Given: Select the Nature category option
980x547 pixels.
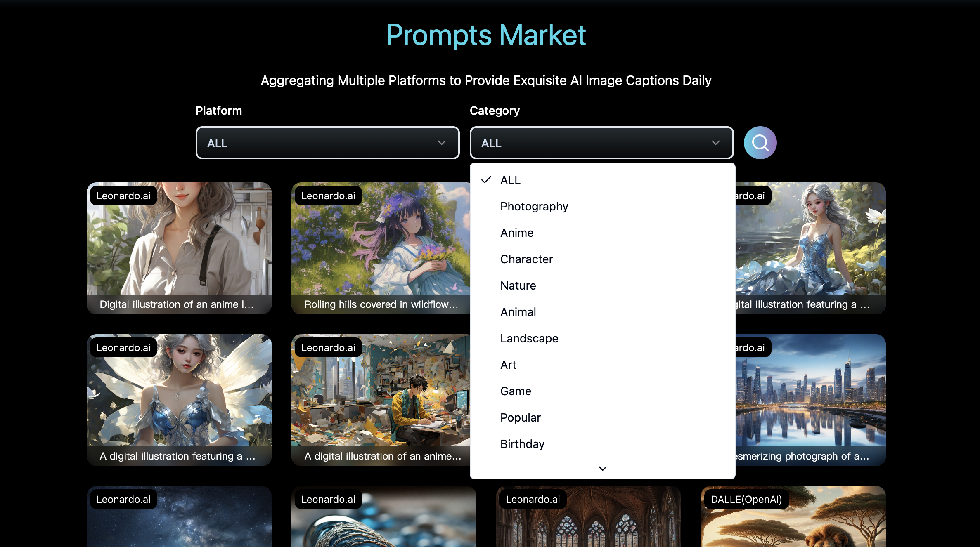Looking at the screenshot, I should (x=603, y=285).
